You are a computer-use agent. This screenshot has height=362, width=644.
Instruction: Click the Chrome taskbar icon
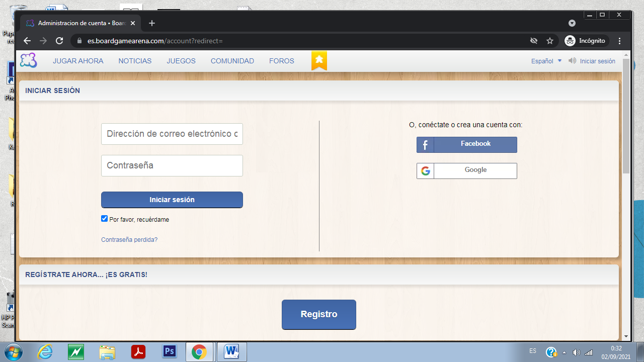(x=199, y=352)
